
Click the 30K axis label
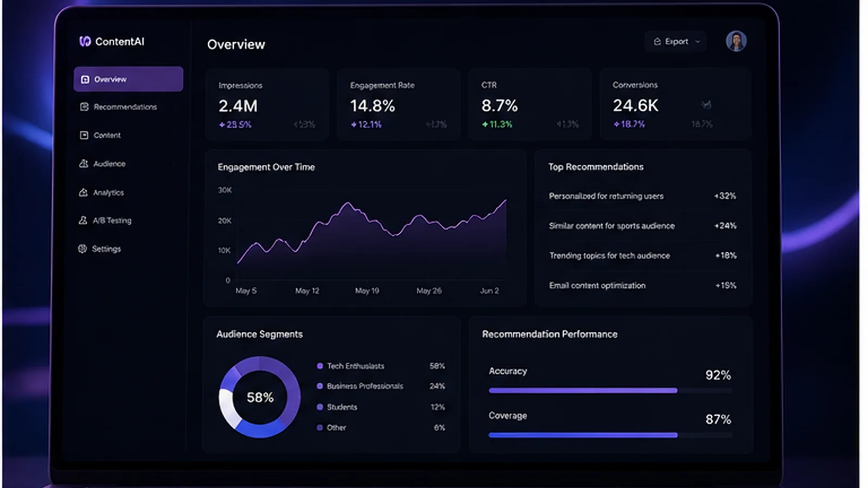[x=225, y=190]
